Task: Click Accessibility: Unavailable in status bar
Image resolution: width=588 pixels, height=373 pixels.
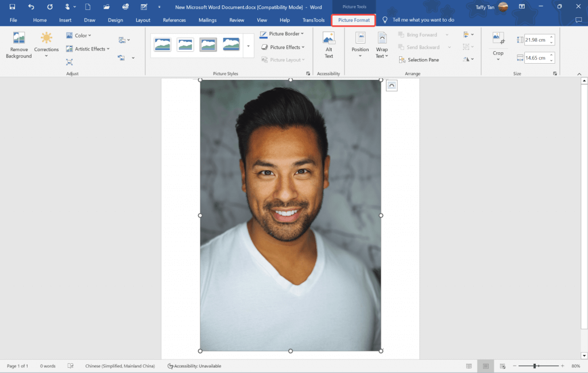Action: (x=194, y=366)
